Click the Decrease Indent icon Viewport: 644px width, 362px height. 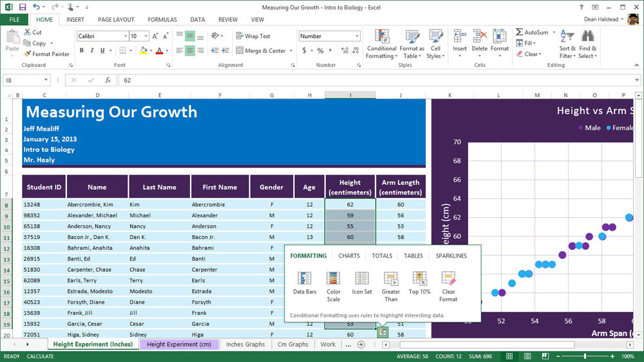215,50
